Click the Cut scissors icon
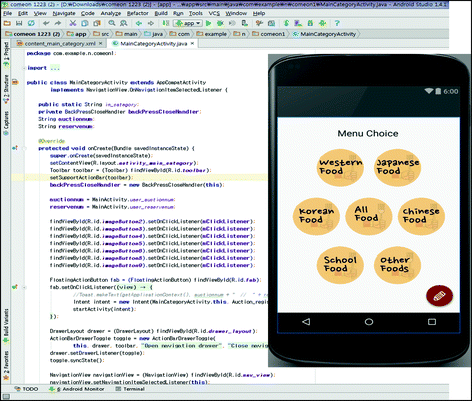Image resolution: width=472 pixels, height=401 pixels. pos(73,23)
